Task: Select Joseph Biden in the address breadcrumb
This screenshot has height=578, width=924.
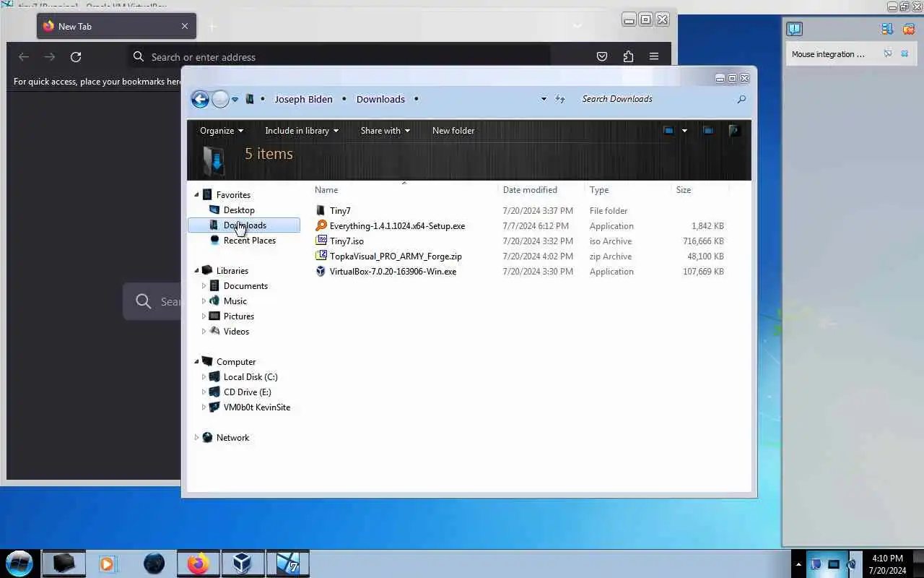Action: (303, 99)
